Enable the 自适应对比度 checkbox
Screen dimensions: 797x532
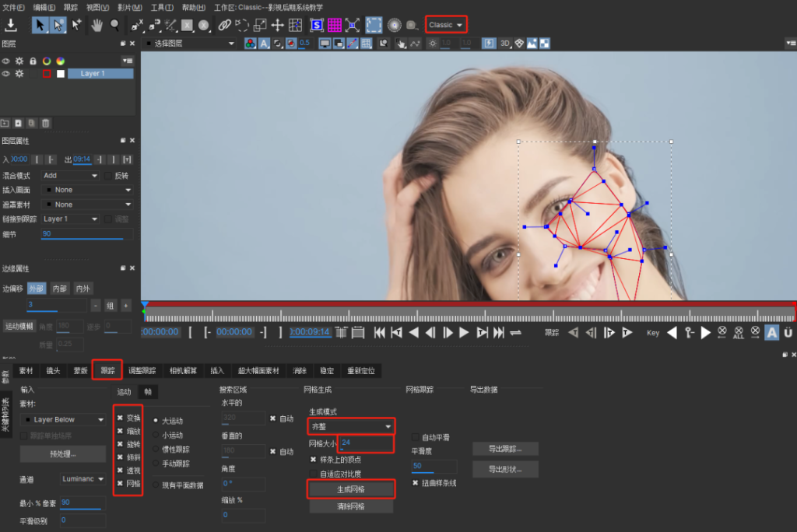pyautogui.click(x=314, y=473)
